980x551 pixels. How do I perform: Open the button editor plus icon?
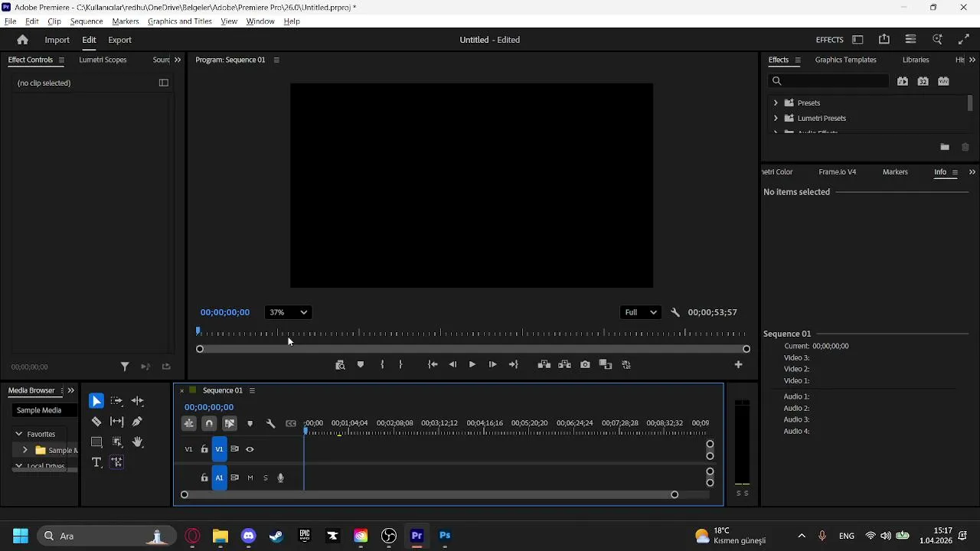point(739,365)
